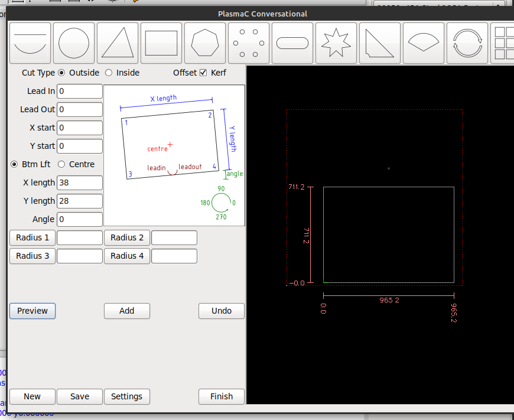Click the Preview button
514x420 pixels.
(32, 311)
